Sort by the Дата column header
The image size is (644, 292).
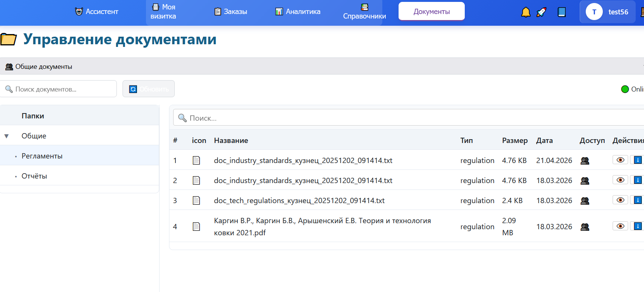[545, 140]
